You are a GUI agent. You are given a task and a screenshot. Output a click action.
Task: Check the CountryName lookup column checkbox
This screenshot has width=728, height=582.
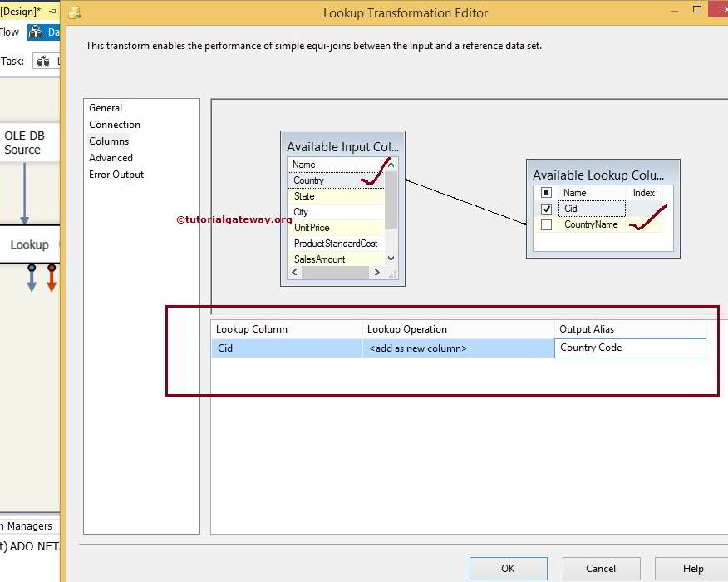(x=547, y=224)
